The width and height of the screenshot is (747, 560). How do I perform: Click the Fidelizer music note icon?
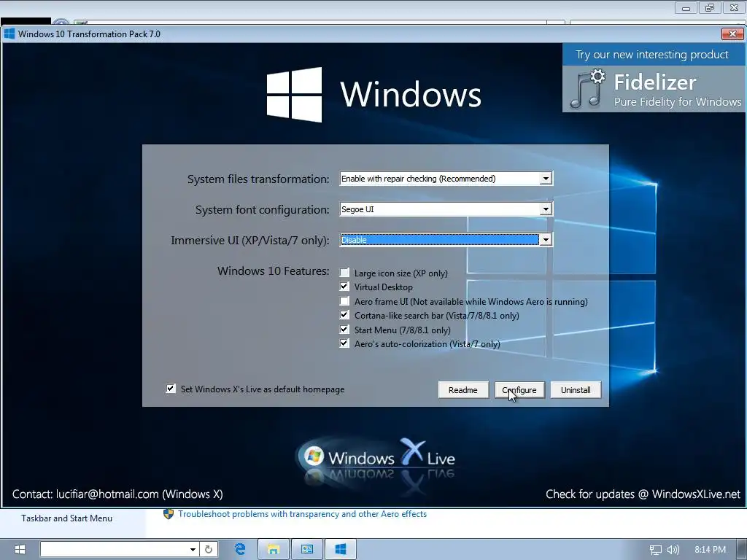tap(587, 89)
